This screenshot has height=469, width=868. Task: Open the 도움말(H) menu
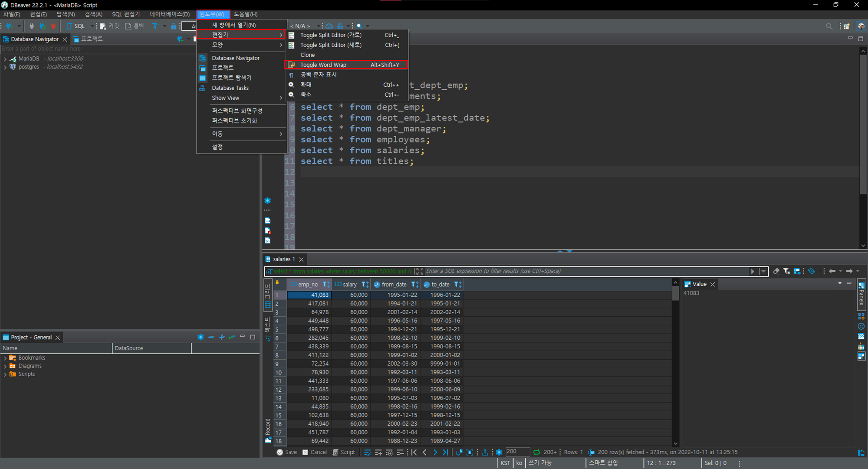pos(245,14)
